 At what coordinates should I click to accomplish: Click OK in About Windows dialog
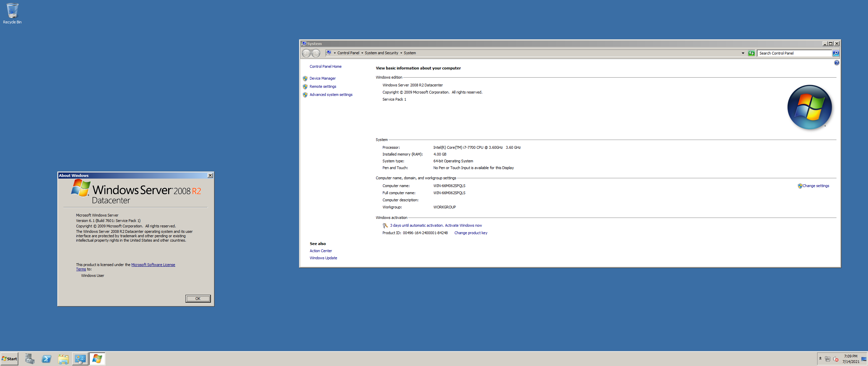(198, 299)
